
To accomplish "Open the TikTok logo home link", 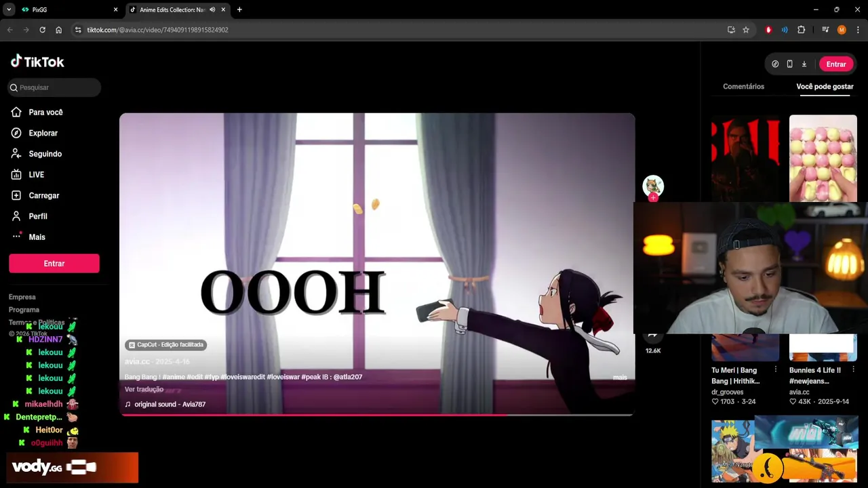I will pyautogui.click(x=37, y=62).
